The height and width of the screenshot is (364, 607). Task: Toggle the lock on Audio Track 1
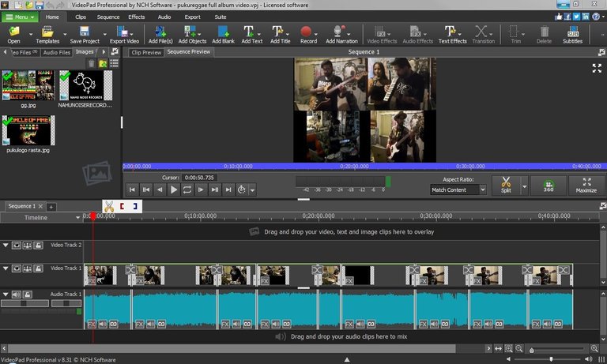[x=28, y=295]
